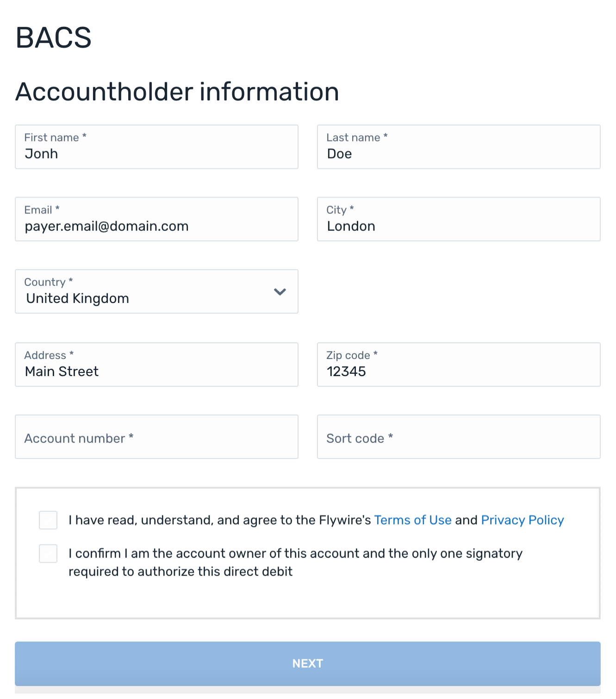The width and height of the screenshot is (616, 699).
Task: Click the terms agreement label text
Action: click(x=219, y=520)
